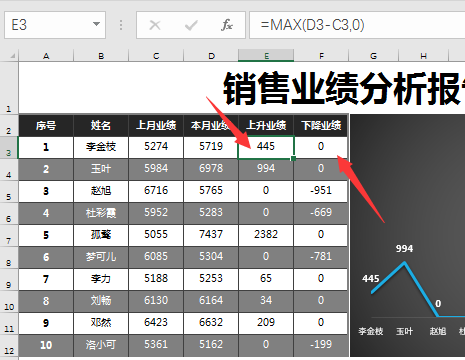This screenshot has height=360, width=465.
Task: Select cell with value -669
Action: pyautogui.click(x=321, y=213)
